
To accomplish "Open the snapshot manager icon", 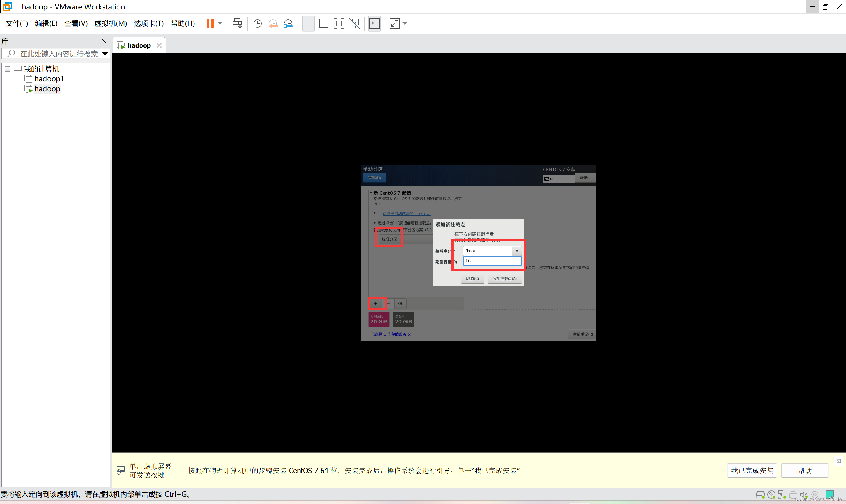I will point(288,23).
